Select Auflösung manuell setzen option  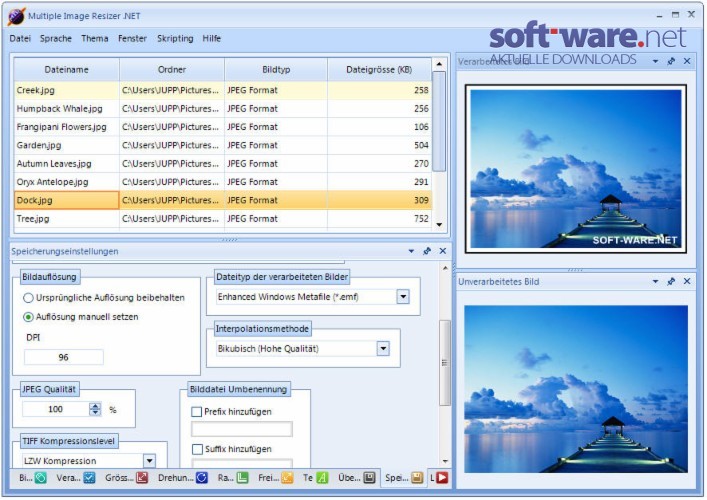coord(81,317)
